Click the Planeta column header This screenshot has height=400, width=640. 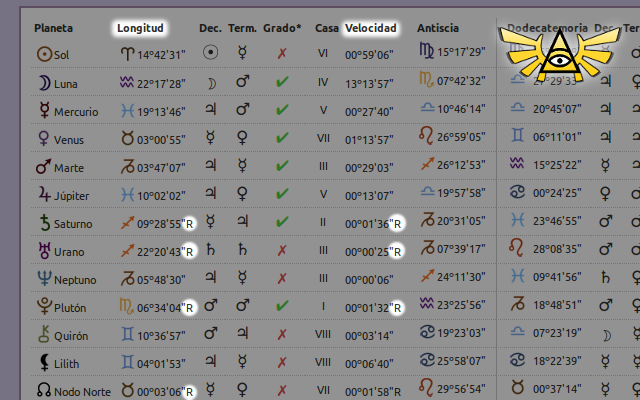point(53,28)
